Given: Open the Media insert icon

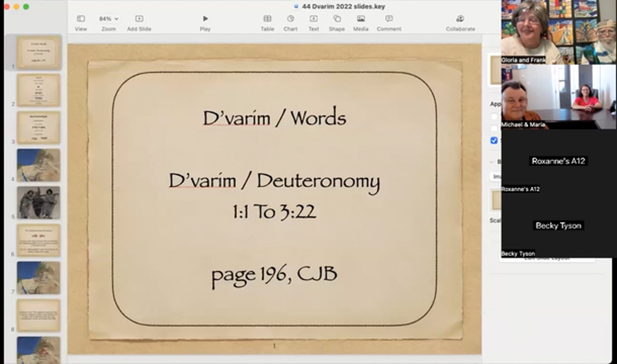Looking at the screenshot, I should click(361, 19).
